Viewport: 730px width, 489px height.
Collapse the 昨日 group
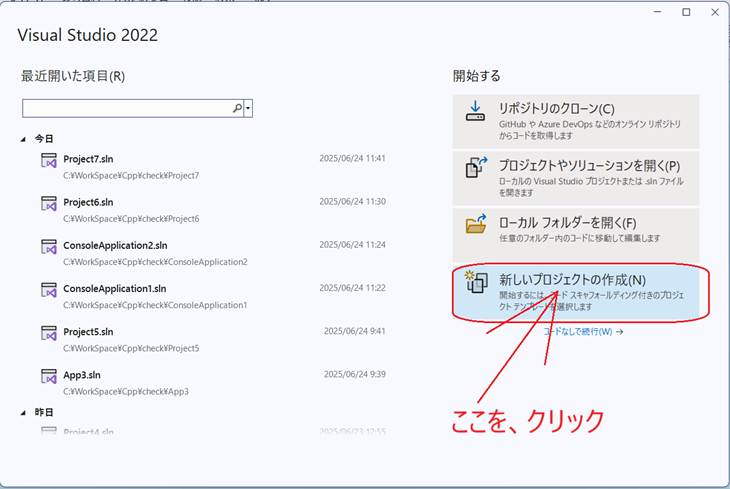point(23,413)
